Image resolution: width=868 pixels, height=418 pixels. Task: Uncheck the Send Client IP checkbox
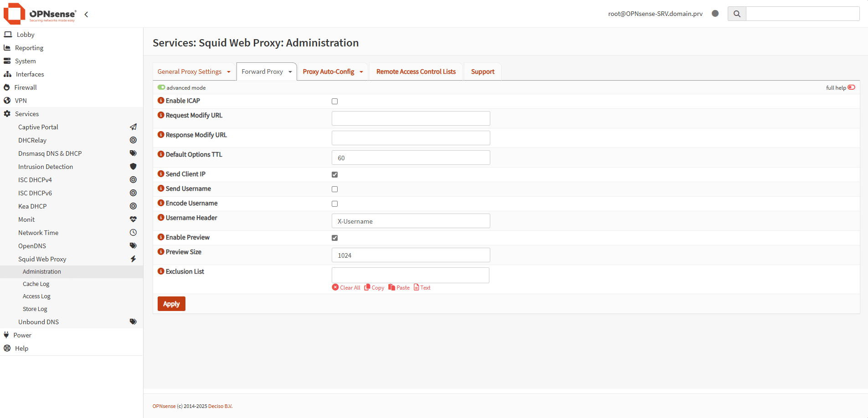tap(335, 175)
